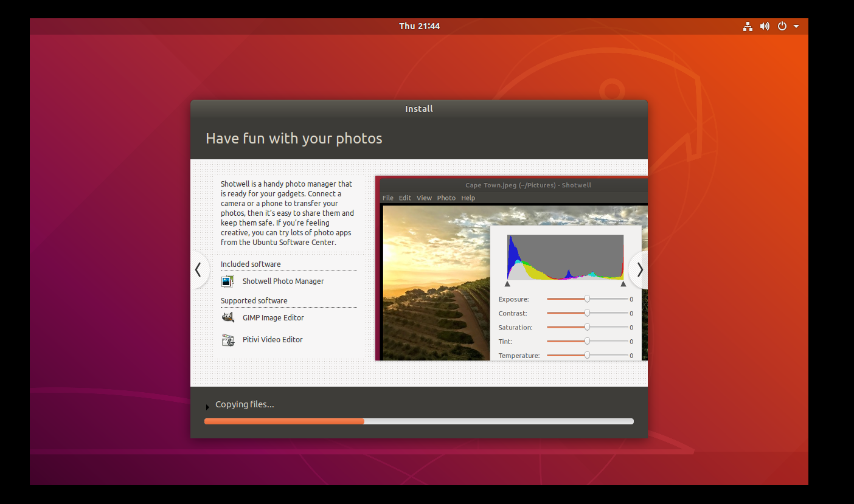Click the Included software heading
The image size is (854, 504).
click(x=251, y=264)
